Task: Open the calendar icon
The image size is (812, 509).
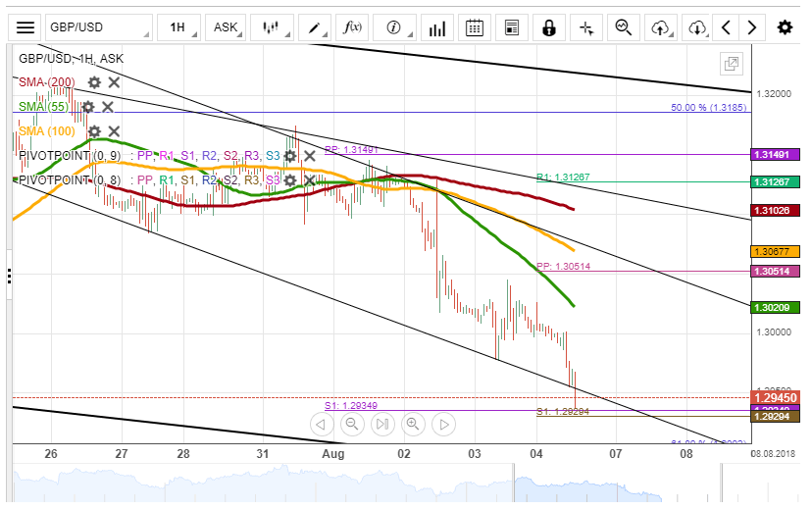Action: point(475,27)
